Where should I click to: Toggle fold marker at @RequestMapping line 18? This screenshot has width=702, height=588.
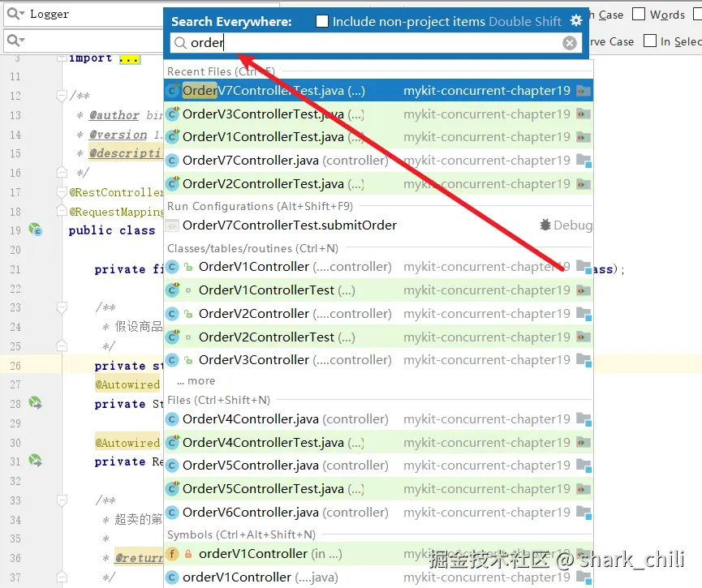pyautogui.click(x=62, y=211)
